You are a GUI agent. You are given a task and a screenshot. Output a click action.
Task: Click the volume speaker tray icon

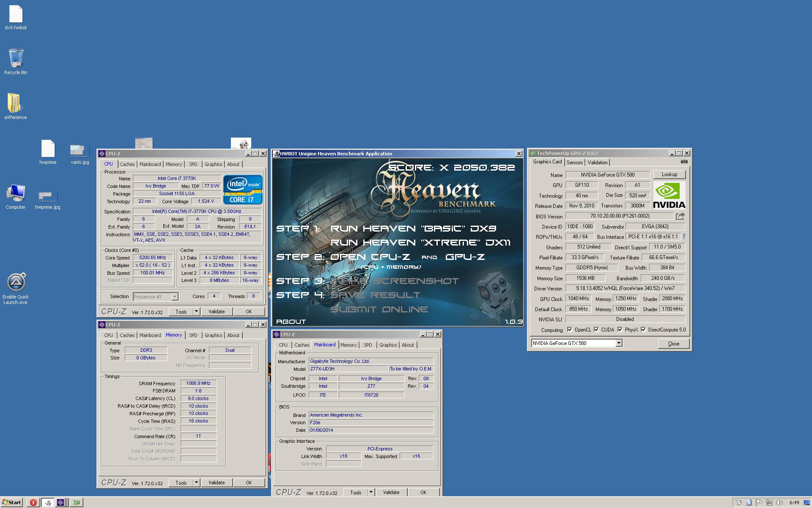pyautogui.click(x=780, y=502)
